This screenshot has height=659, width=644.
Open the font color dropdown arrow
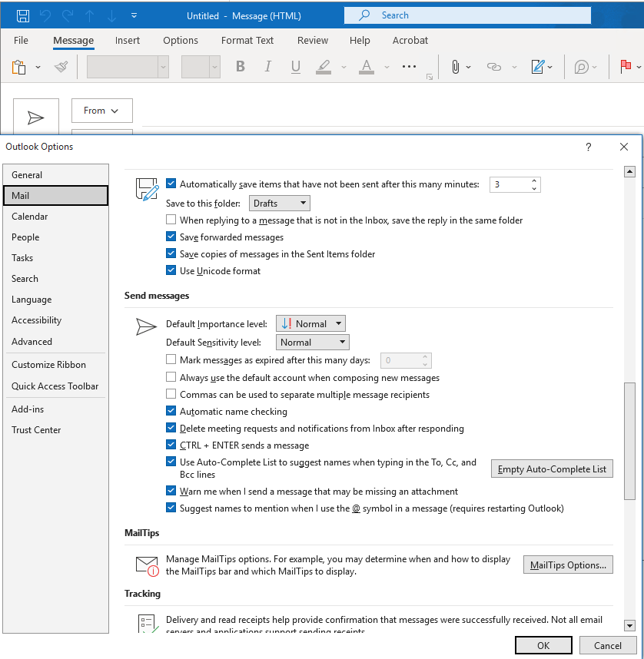pos(387,67)
